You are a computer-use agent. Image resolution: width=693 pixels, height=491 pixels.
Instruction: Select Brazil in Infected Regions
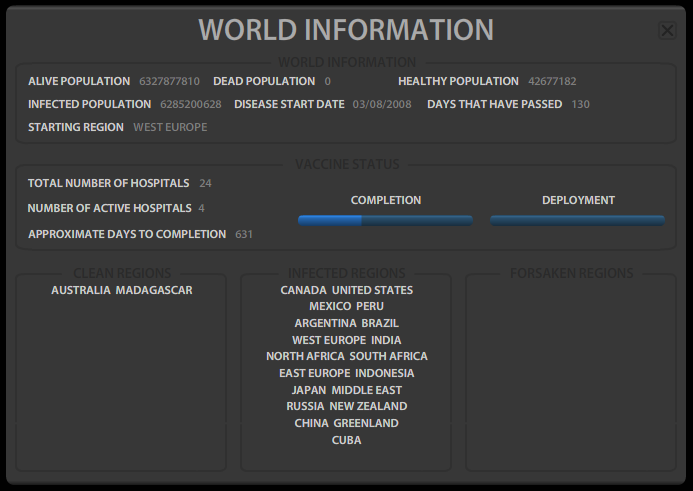380,324
